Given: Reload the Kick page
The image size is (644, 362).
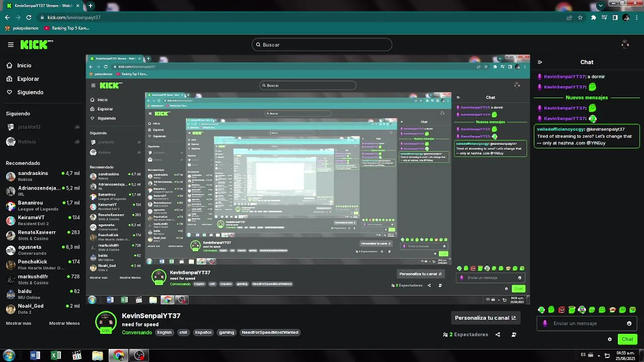Looking at the screenshot, I should [29, 18].
